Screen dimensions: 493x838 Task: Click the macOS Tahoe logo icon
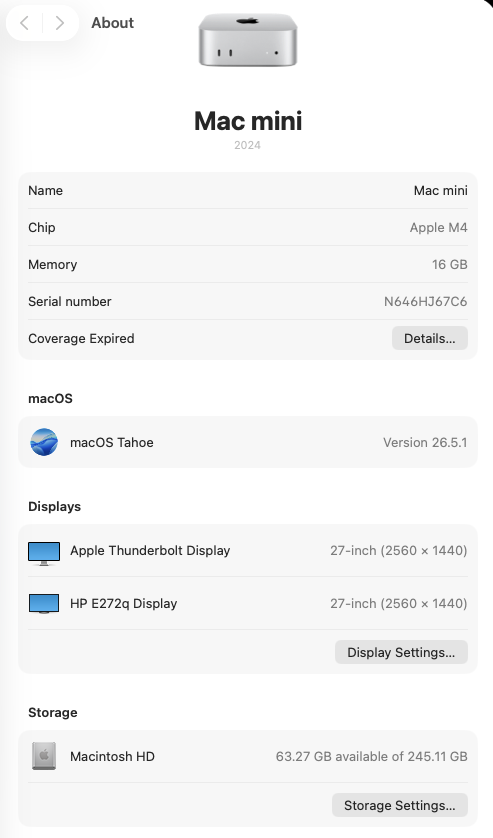coord(44,442)
